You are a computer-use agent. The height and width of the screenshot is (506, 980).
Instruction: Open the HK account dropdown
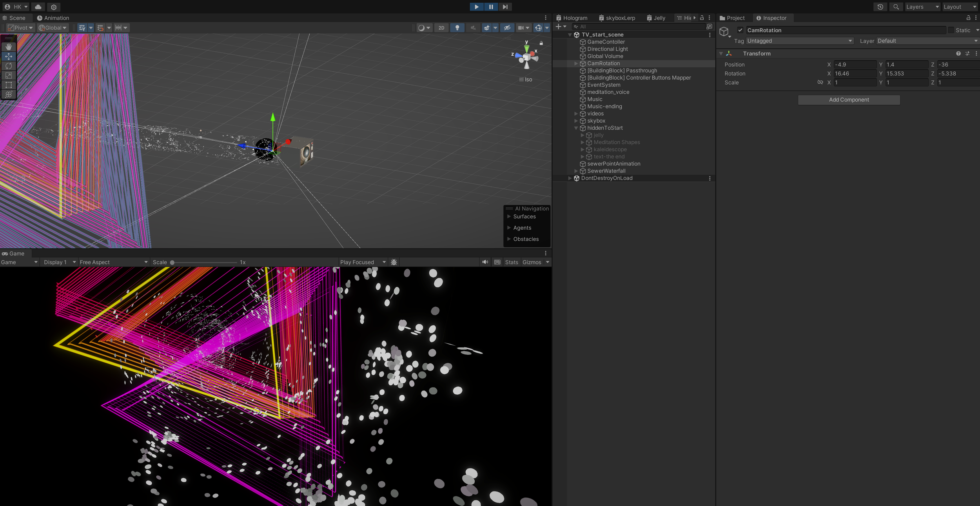pos(16,7)
